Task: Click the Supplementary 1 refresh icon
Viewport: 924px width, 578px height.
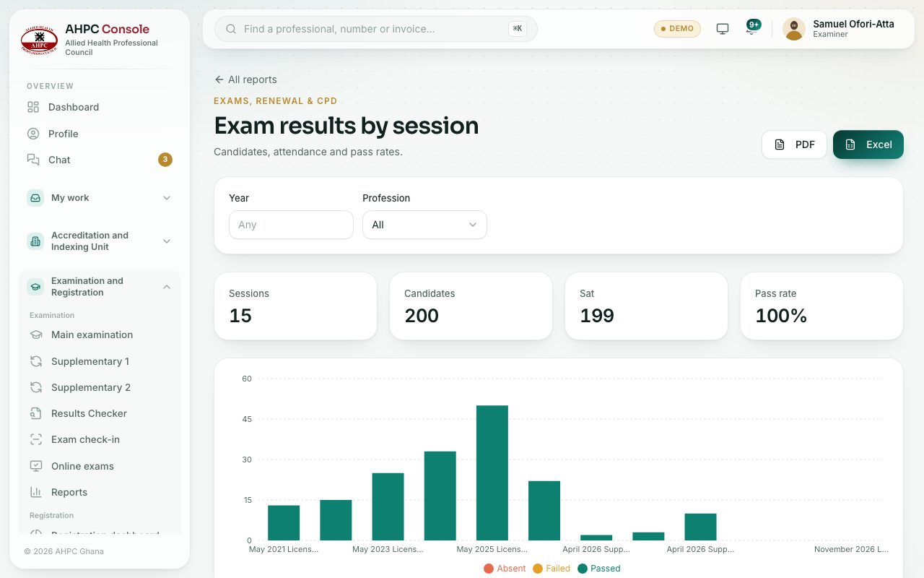Action: click(36, 361)
